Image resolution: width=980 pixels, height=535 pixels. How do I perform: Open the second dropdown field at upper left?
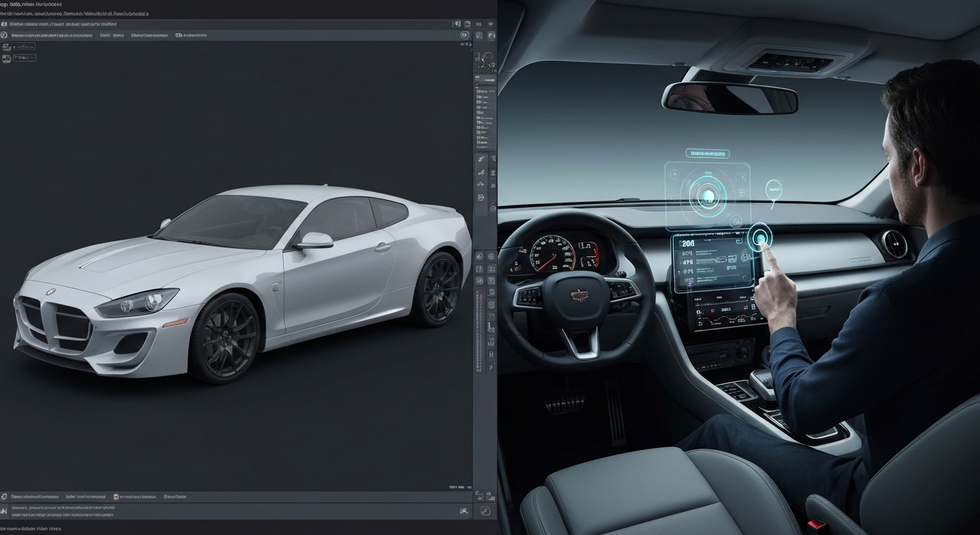click(x=24, y=58)
